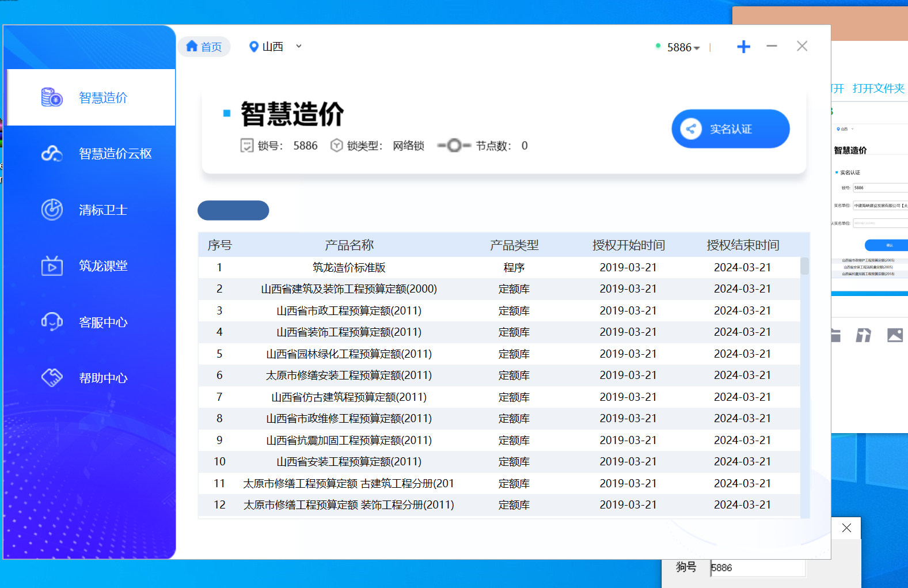This screenshot has width=908, height=588.
Task: Expand the 5886 account dropdown
Action: point(683,47)
